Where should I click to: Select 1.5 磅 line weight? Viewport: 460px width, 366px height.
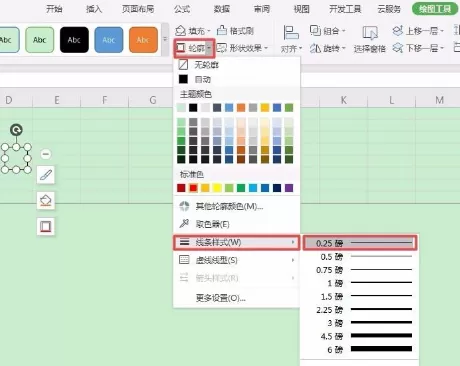[x=360, y=296]
